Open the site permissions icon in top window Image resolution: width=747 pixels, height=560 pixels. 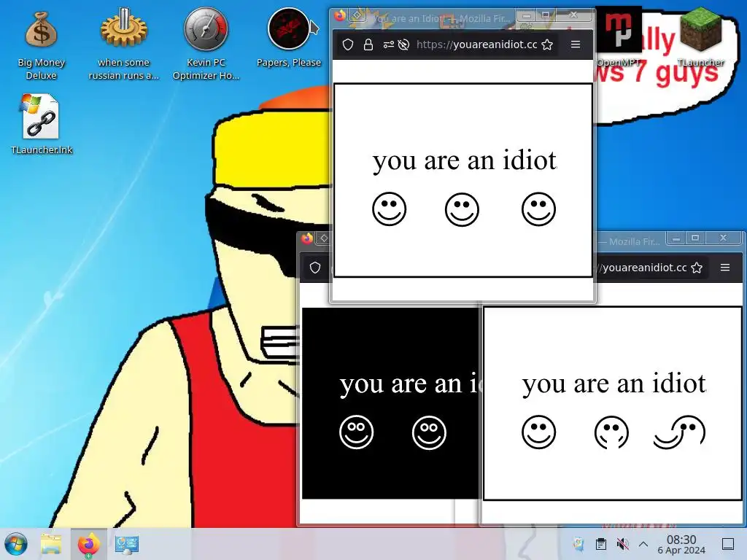point(388,44)
